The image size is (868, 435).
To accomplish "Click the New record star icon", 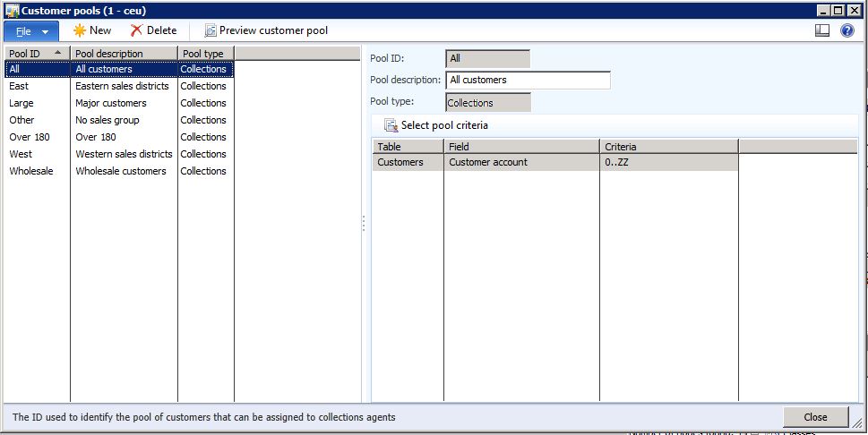I will (79, 30).
